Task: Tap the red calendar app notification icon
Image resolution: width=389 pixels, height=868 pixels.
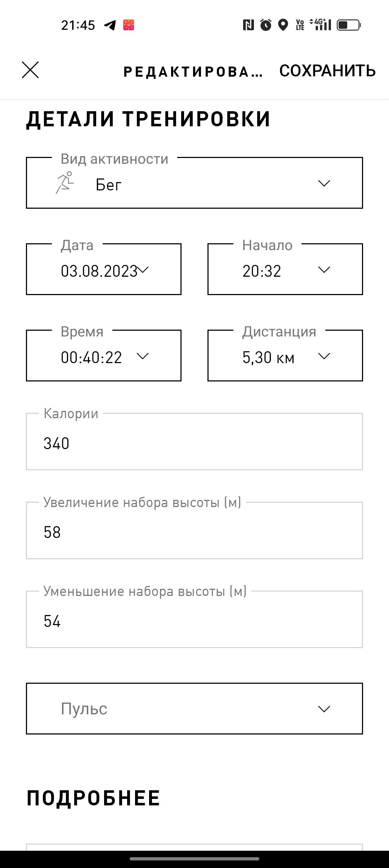Action: tap(129, 25)
